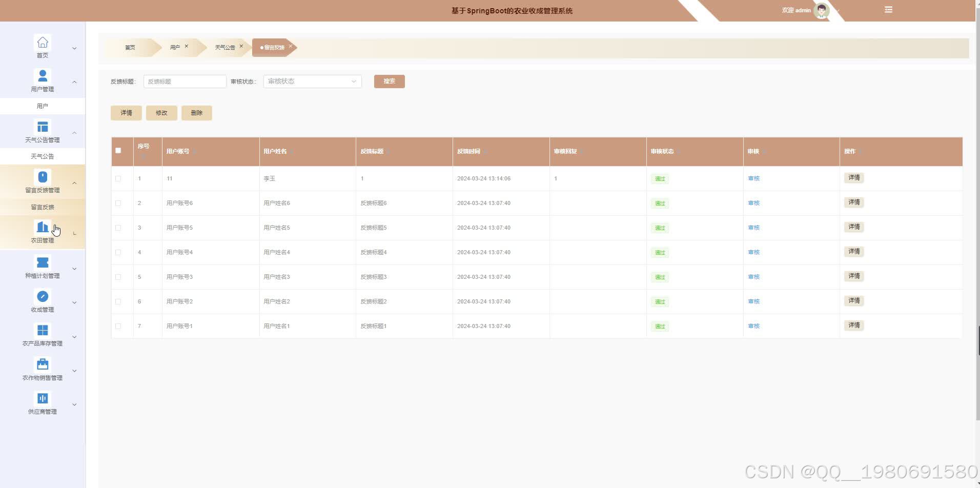Open the 农田管理 building icon
Image resolution: width=980 pixels, height=488 pixels.
point(43,227)
